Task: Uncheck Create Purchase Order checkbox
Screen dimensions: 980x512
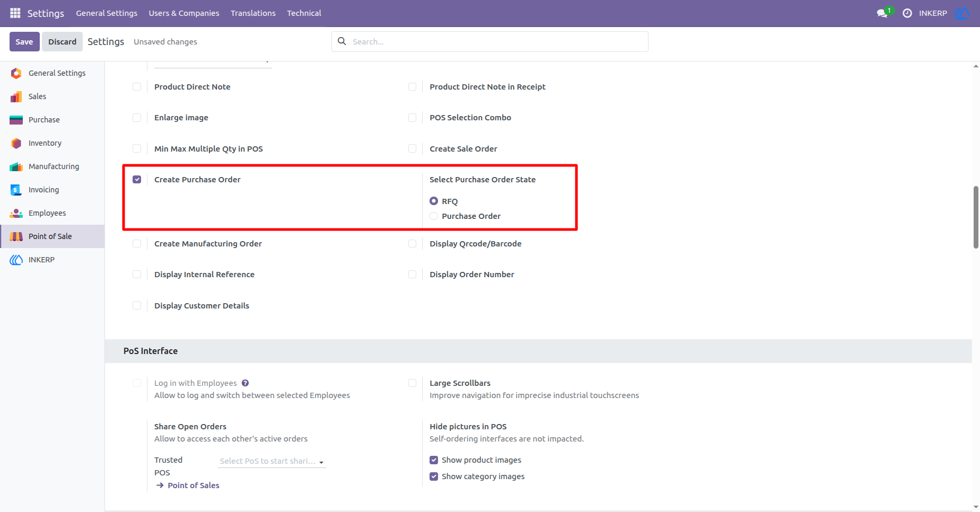Action: click(x=137, y=180)
